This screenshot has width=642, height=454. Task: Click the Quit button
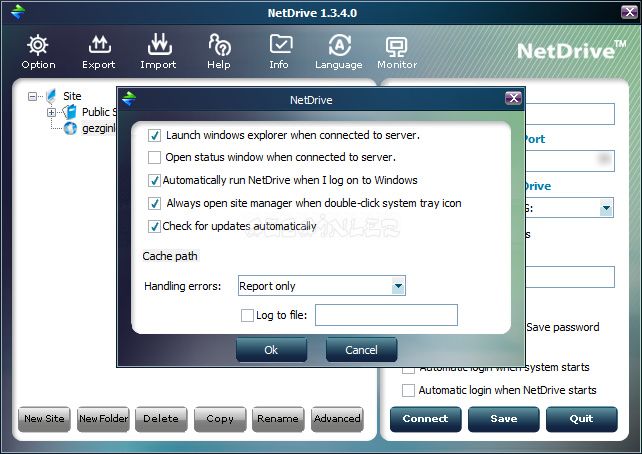coord(581,419)
